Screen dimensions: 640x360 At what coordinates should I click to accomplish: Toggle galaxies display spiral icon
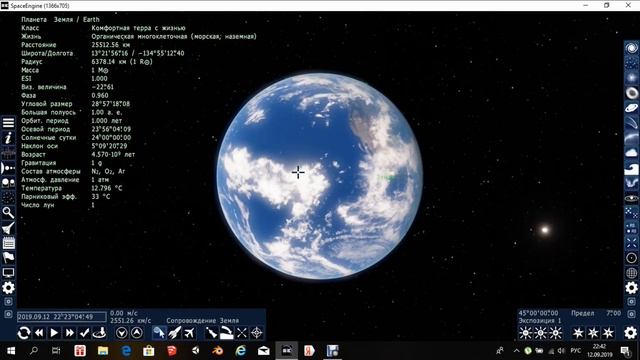631,48
